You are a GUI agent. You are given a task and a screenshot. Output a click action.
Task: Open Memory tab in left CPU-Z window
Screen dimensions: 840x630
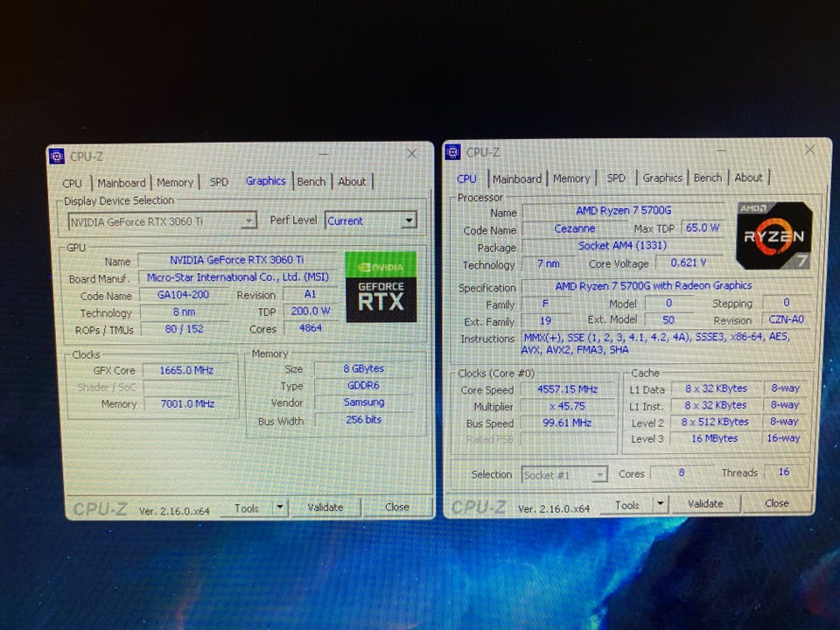(x=175, y=182)
